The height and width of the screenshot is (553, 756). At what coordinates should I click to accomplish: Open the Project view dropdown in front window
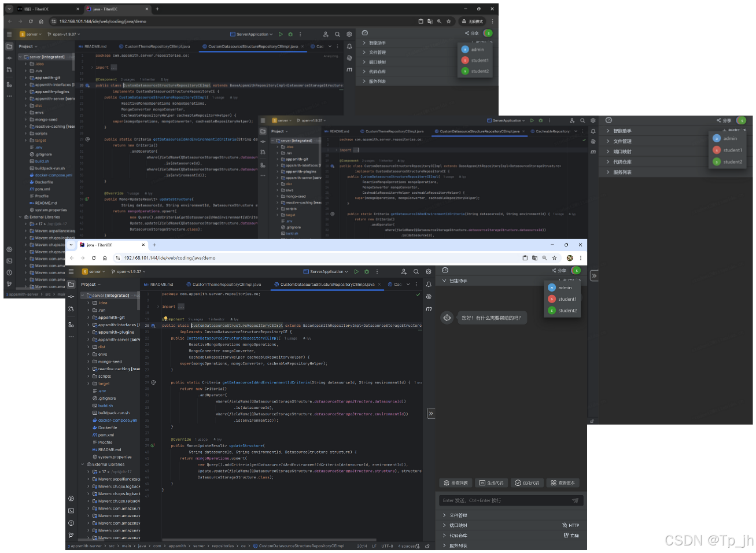[91, 284]
